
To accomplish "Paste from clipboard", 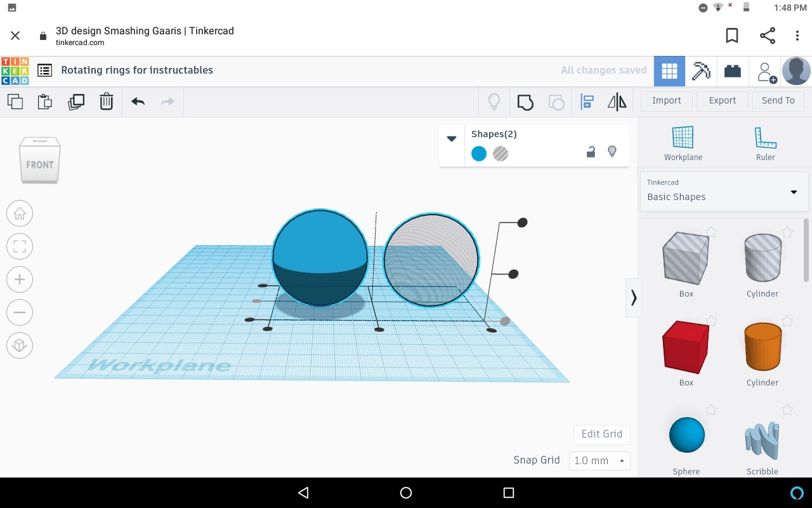I will coord(45,102).
